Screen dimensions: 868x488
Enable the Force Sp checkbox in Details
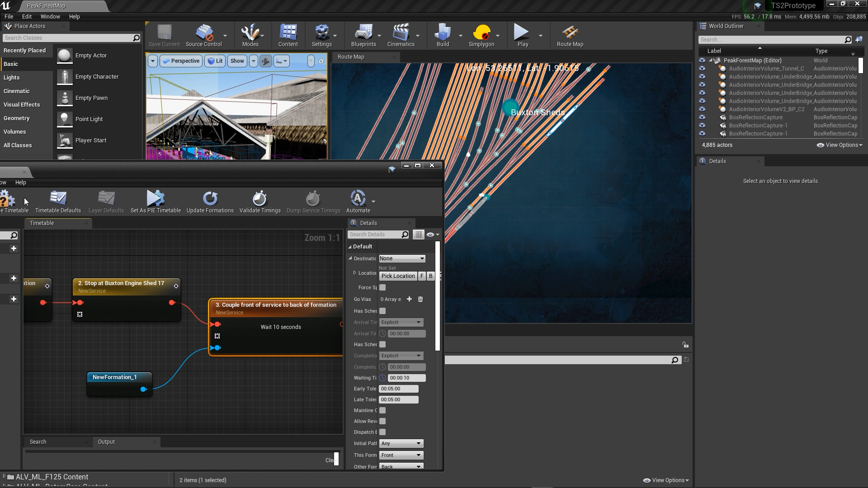(382, 287)
